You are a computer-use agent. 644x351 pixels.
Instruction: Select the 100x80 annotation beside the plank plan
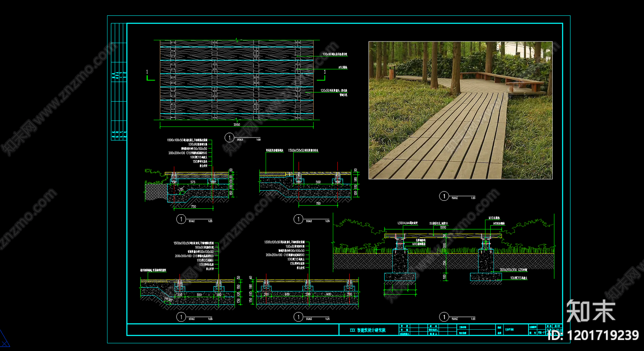(334, 54)
